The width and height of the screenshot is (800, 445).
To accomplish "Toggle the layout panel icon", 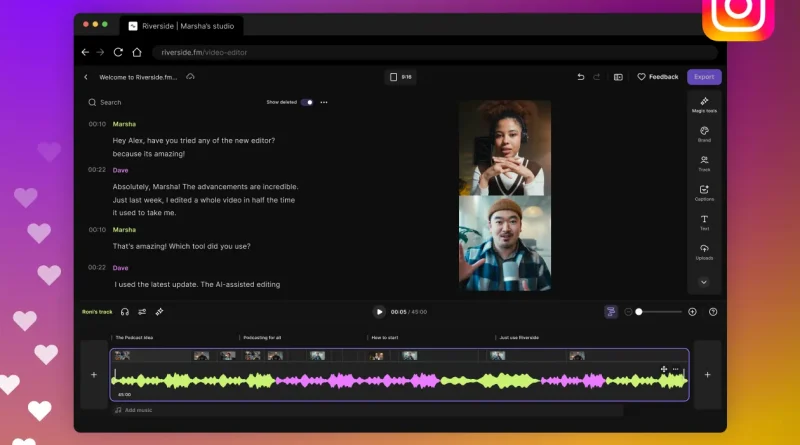I will coord(618,77).
